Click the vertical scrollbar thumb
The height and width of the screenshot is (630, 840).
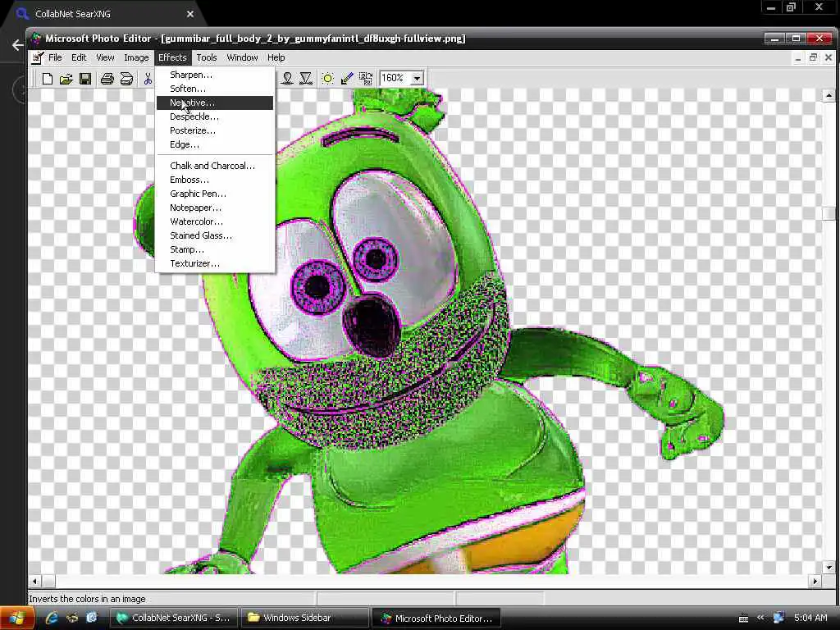pyautogui.click(x=829, y=213)
